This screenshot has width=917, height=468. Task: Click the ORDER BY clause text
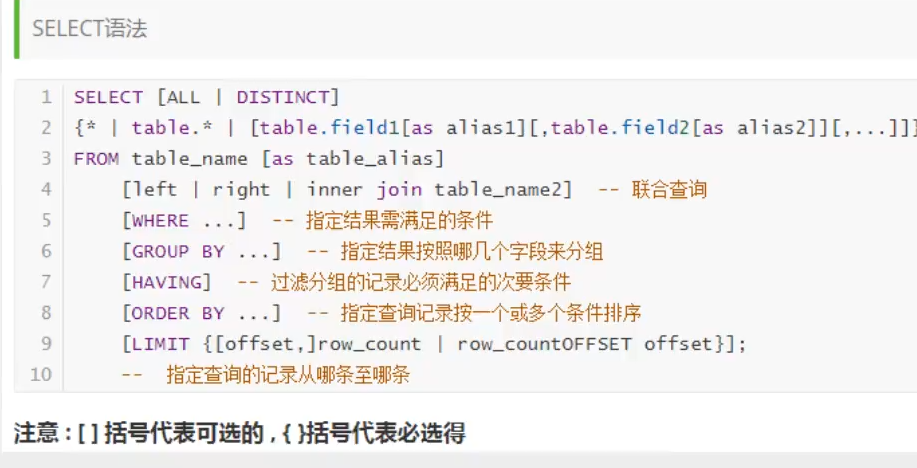[178, 313]
